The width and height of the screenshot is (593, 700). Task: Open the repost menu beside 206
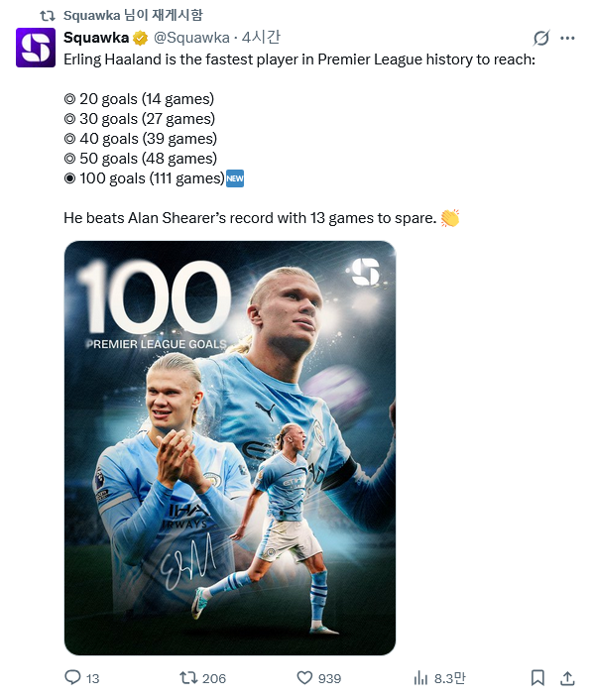(187, 678)
